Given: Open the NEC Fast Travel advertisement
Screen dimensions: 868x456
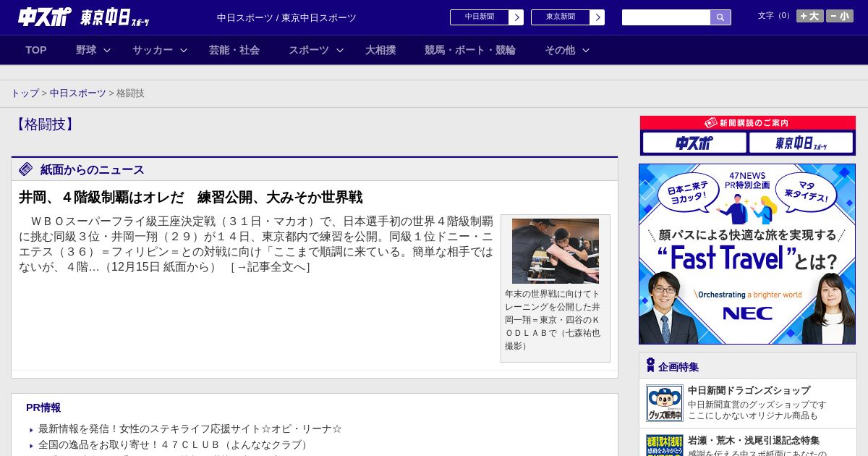Looking at the screenshot, I should [747, 254].
